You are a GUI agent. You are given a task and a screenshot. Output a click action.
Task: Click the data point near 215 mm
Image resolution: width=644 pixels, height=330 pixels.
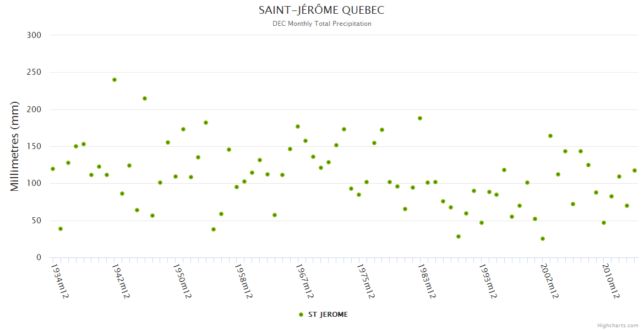pyautogui.click(x=145, y=98)
